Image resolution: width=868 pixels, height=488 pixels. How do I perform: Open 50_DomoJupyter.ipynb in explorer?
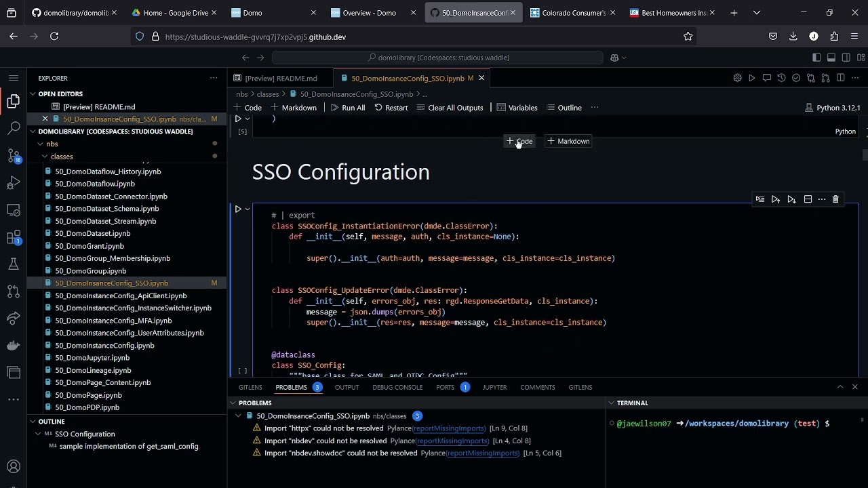pos(92,358)
